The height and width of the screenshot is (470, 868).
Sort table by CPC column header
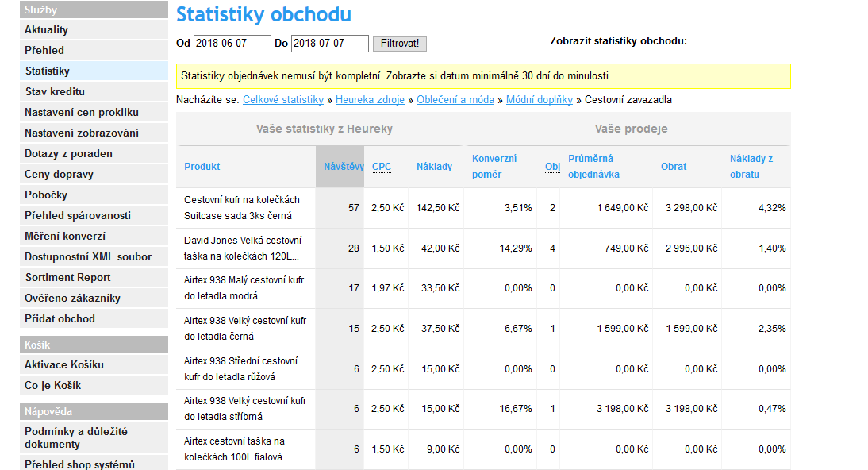381,167
